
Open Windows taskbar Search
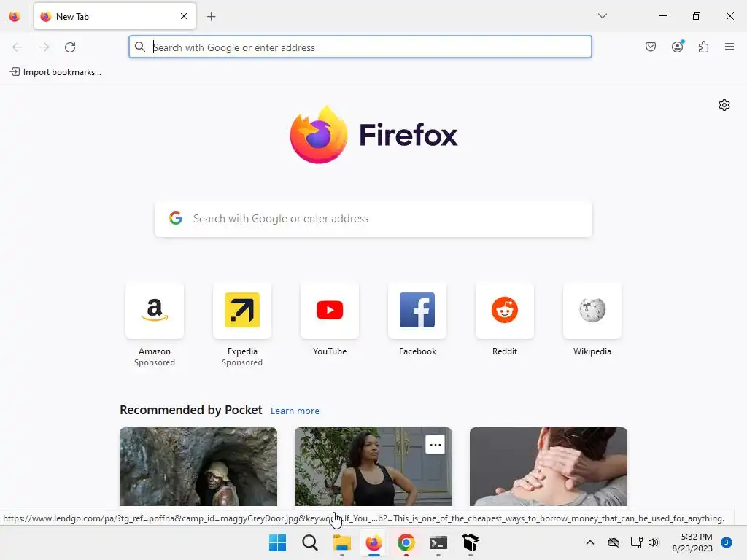click(x=309, y=542)
